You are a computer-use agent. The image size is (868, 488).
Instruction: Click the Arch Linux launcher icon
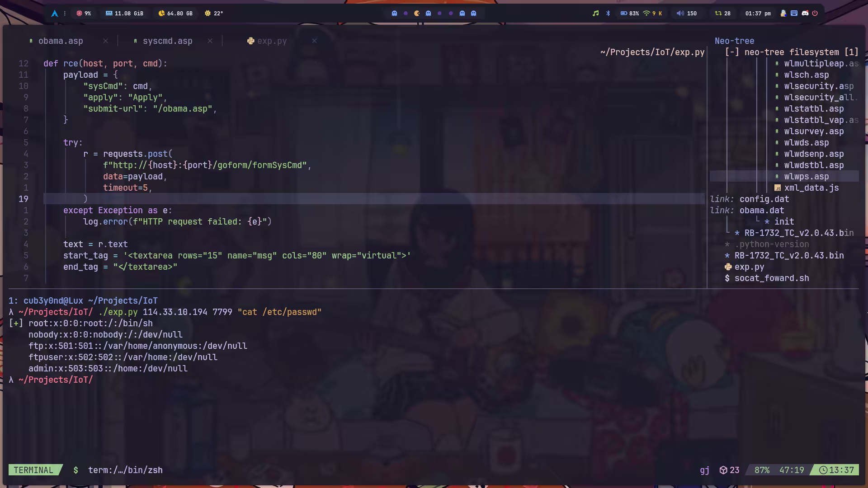[55, 14]
